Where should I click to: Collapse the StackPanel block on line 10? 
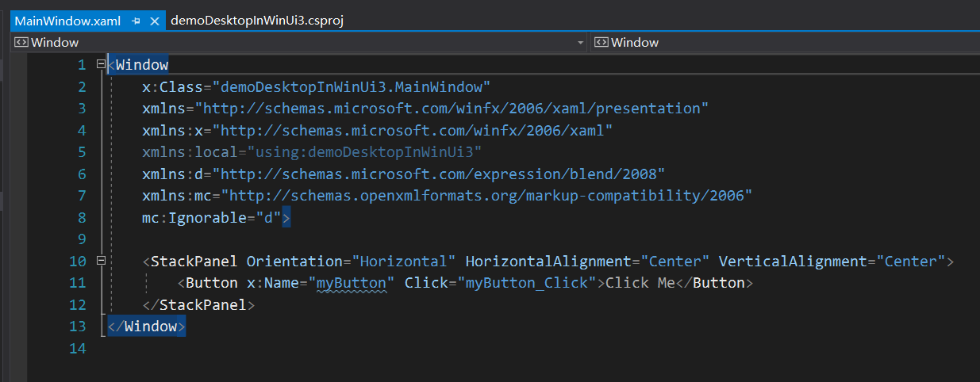[x=100, y=261]
